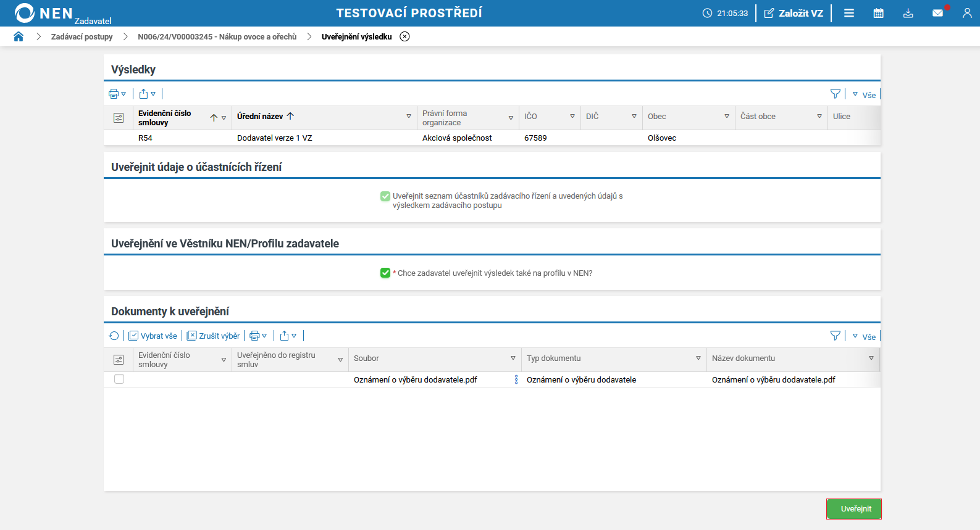Click the home icon in breadcrumb
The image size is (980, 530).
point(19,36)
